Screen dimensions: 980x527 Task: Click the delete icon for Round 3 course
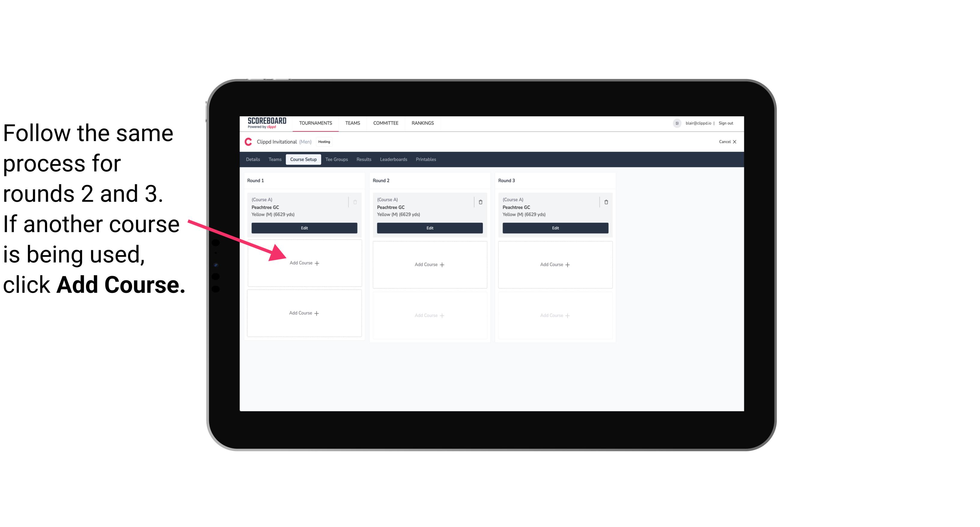click(x=606, y=201)
